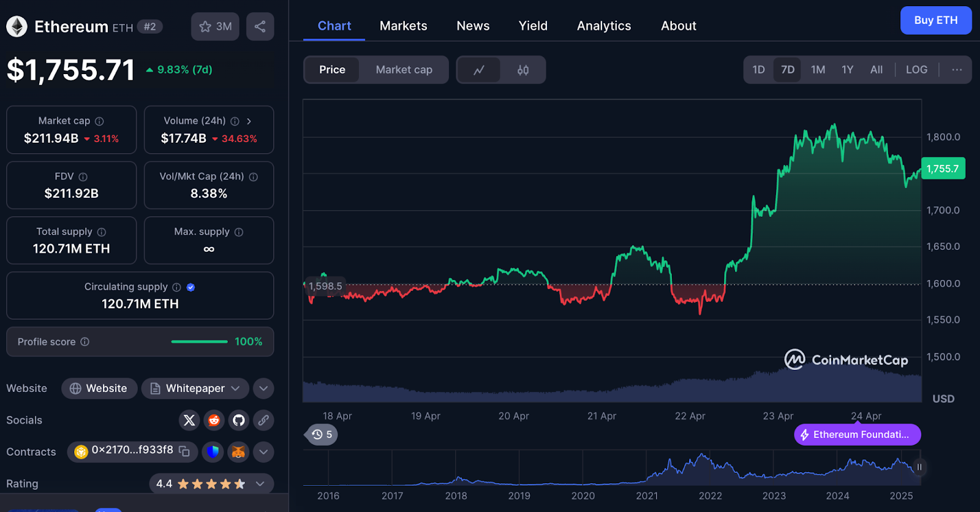Click Circulating supply info icon
The width and height of the screenshot is (980, 512).
pos(176,287)
